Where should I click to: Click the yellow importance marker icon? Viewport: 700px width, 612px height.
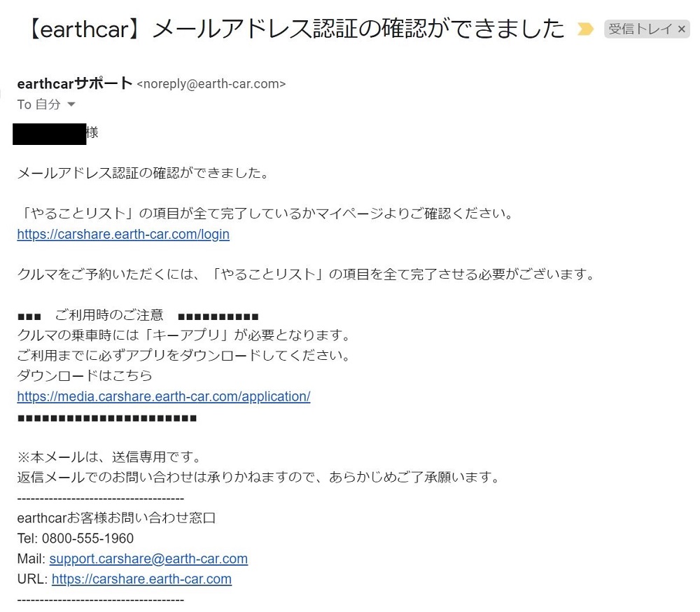click(585, 29)
